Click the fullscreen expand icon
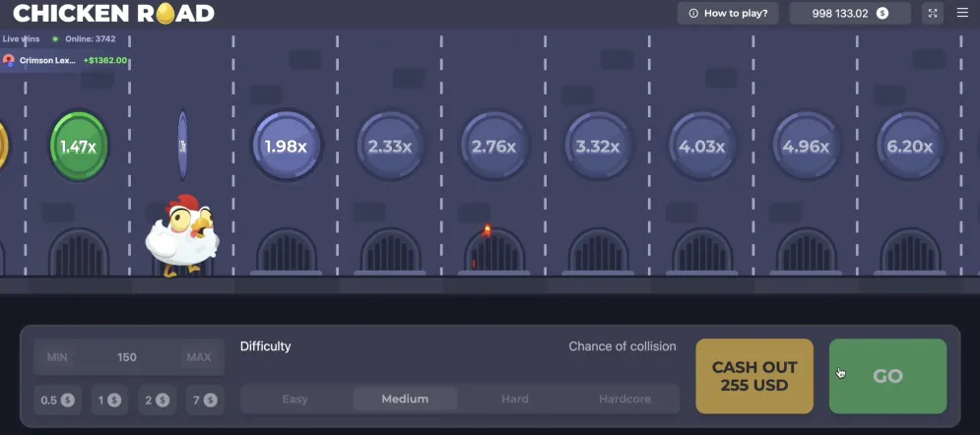The image size is (980, 435). (933, 13)
